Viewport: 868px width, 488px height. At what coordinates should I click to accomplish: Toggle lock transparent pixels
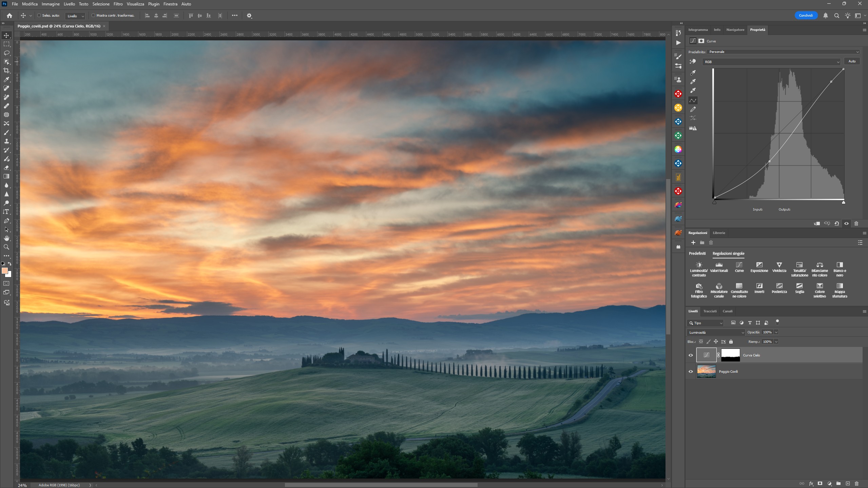coord(701,342)
